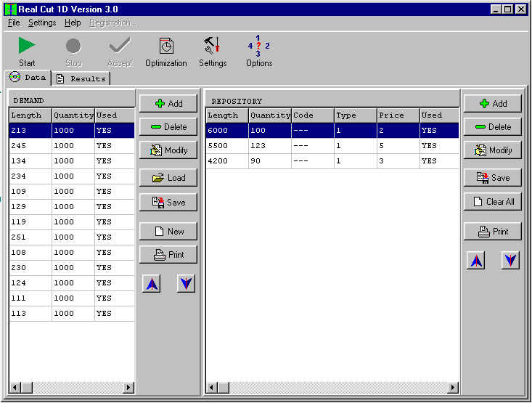Screen dimensions: 532x403
Task: Select Demand row with length 251
Action: coord(72,237)
